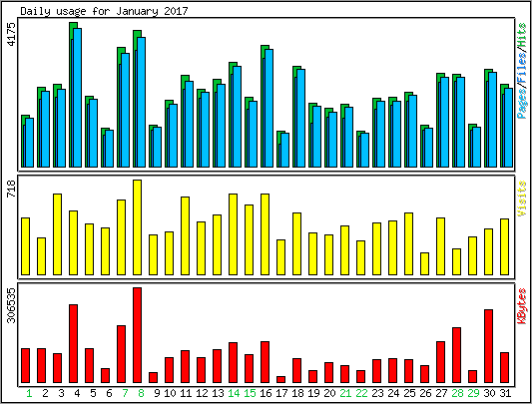Select day label 27 on the x-axis
Image resolution: width=532 pixels, height=404 pixels.
tap(441, 393)
